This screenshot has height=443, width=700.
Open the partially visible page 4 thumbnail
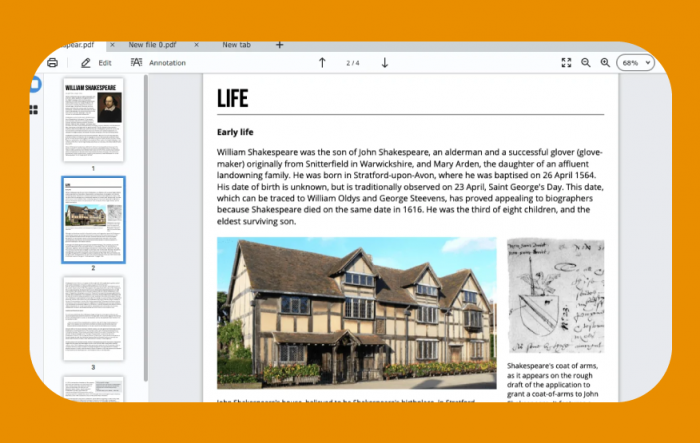[x=93, y=389]
